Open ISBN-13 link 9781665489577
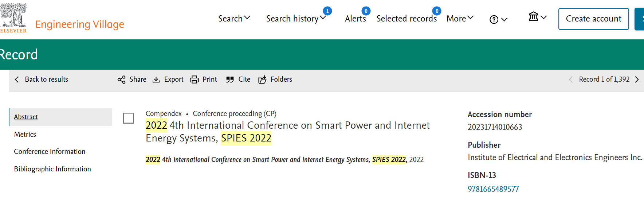 [x=493, y=189]
